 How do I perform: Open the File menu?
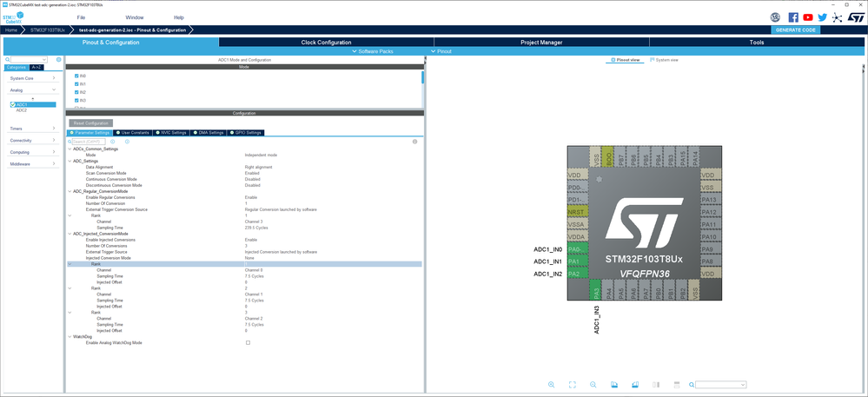82,17
